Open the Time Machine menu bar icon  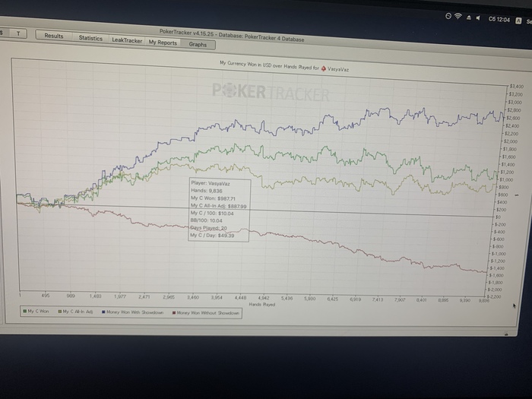(x=448, y=16)
